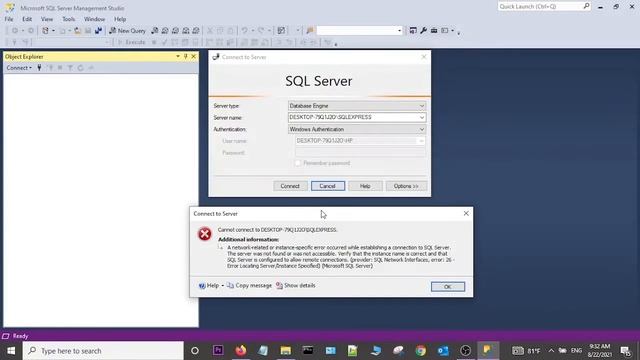Pin the Object Explorer panel with Auto Hide
Screen dimensions: 640x360
pos(186,57)
